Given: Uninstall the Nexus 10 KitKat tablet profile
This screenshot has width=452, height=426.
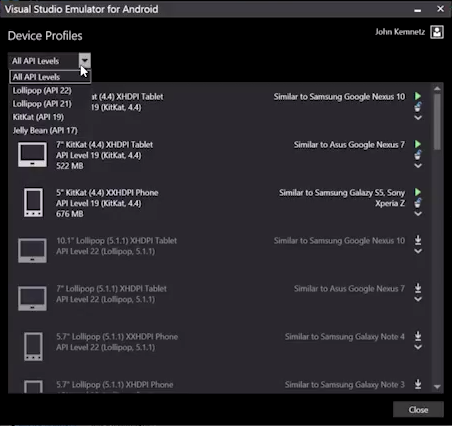Looking at the screenshot, I should 418,107.
